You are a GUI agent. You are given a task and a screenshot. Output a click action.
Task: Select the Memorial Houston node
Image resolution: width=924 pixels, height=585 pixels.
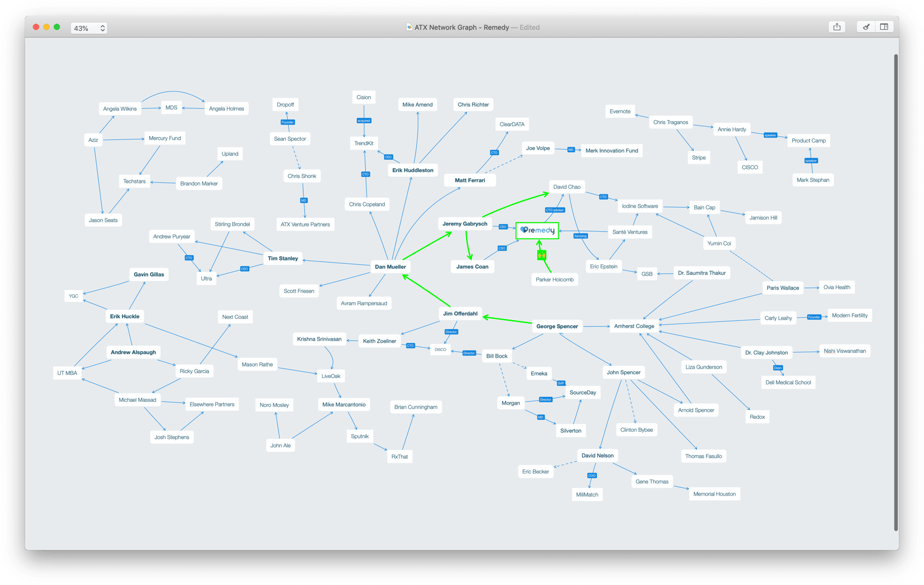[714, 494]
